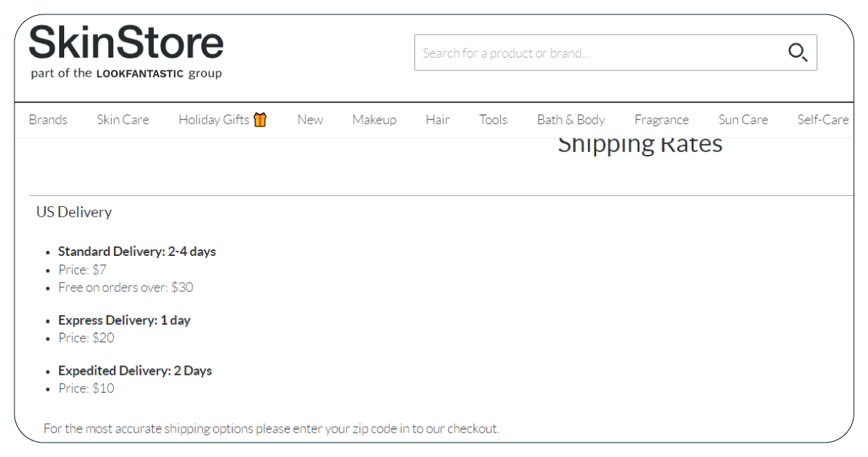Select the Tools navigation item
Screen dimensions: 868x457
(x=493, y=120)
